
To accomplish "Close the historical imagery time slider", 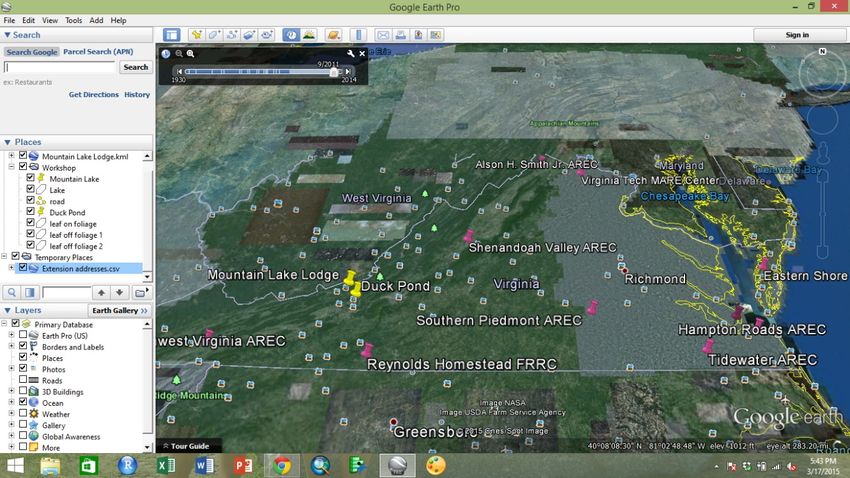I will (362, 54).
